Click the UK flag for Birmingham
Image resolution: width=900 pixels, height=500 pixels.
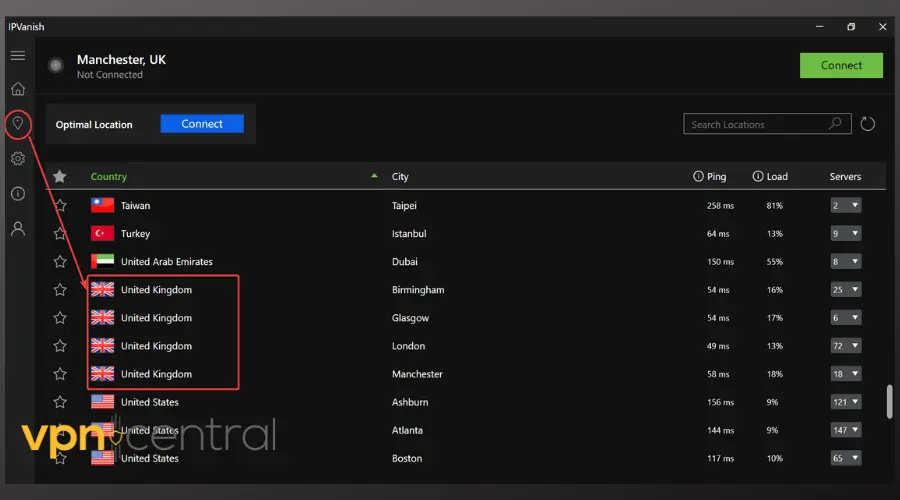click(x=102, y=289)
